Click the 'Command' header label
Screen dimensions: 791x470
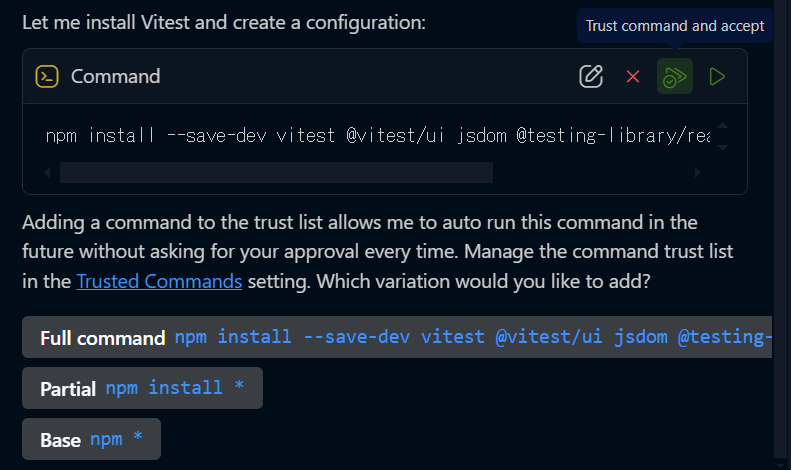[x=115, y=76]
